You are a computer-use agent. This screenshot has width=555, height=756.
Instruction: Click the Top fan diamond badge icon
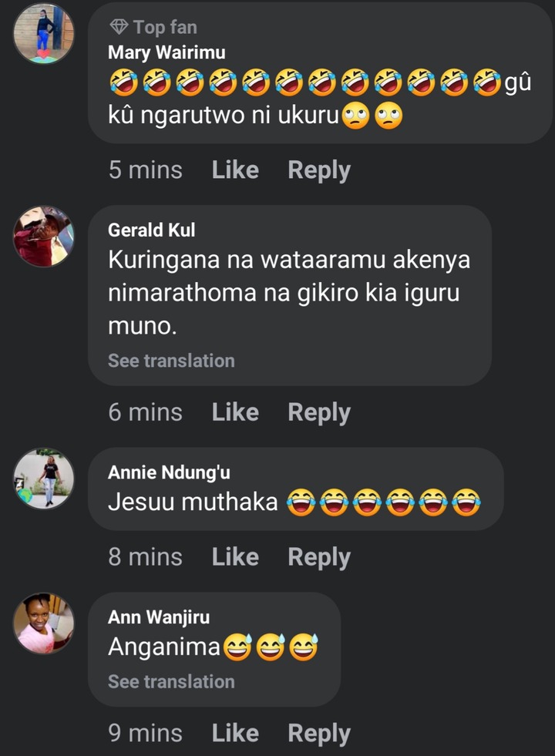[x=119, y=28]
